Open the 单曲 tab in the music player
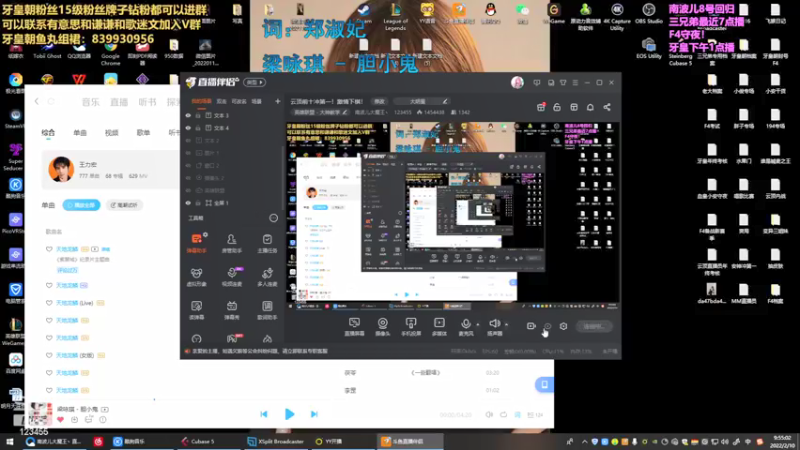 [x=80, y=133]
